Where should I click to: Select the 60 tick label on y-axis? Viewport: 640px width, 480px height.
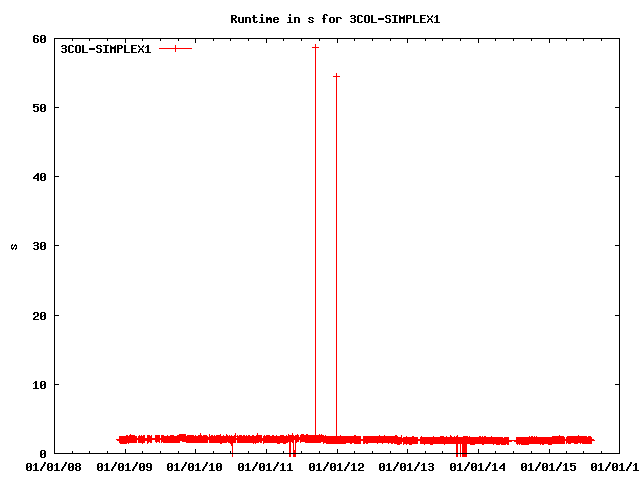[39, 39]
